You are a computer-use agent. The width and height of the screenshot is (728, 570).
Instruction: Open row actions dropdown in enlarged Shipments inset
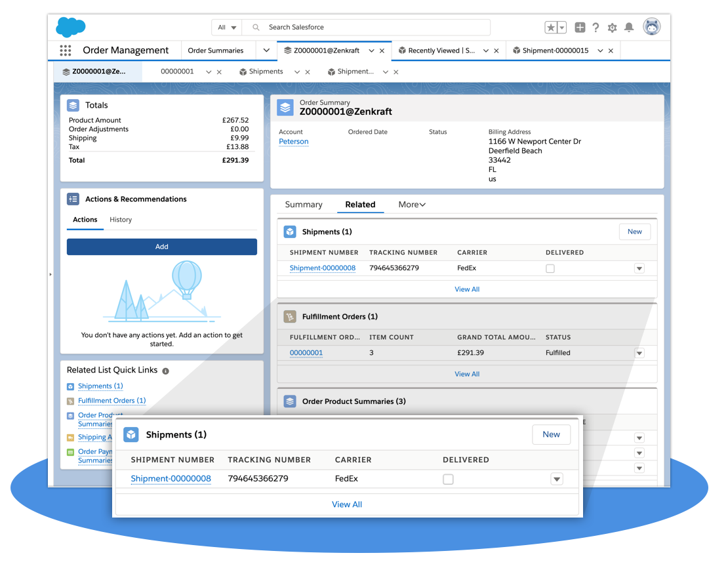(557, 479)
